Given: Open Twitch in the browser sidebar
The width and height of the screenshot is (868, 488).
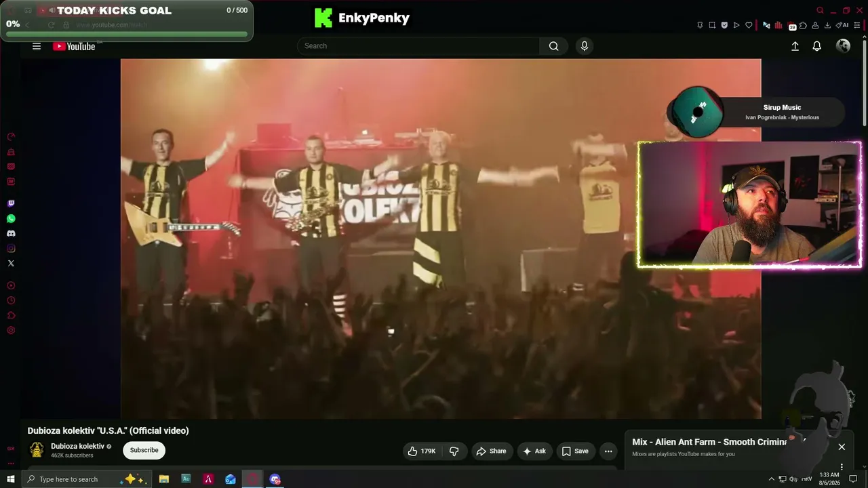Looking at the screenshot, I should pos(11,203).
